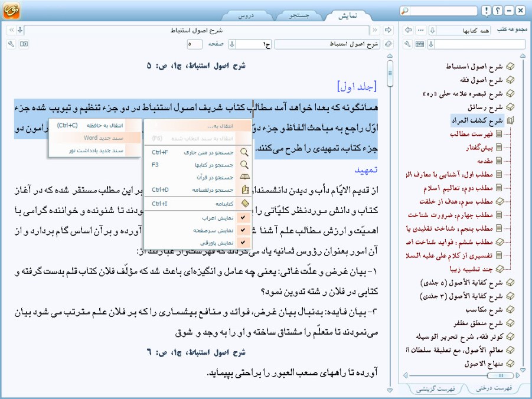Click the book icon beside چند تشبیه زیبا
532x399 pixels.
500,269
